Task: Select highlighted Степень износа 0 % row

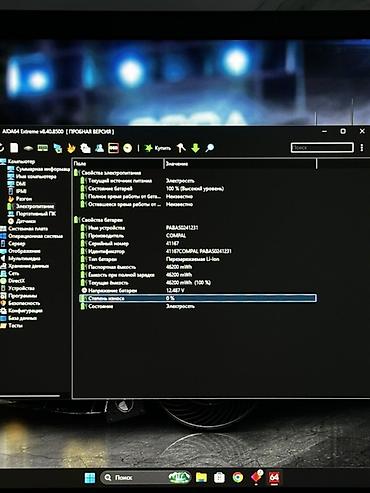Action: coord(198,298)
